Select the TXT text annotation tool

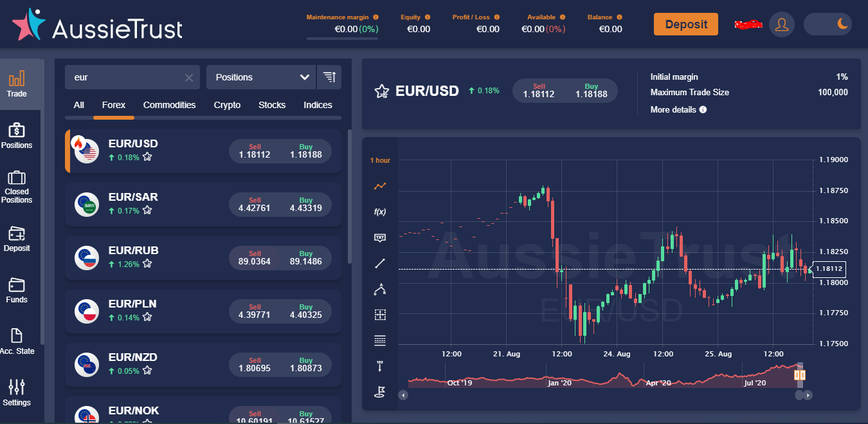(380, 237)
